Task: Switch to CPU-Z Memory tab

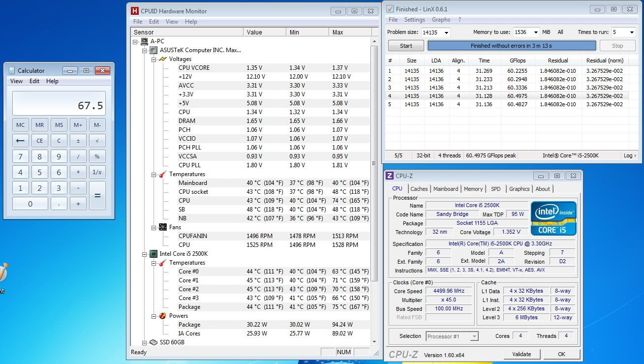Action: tap(473, 189)
